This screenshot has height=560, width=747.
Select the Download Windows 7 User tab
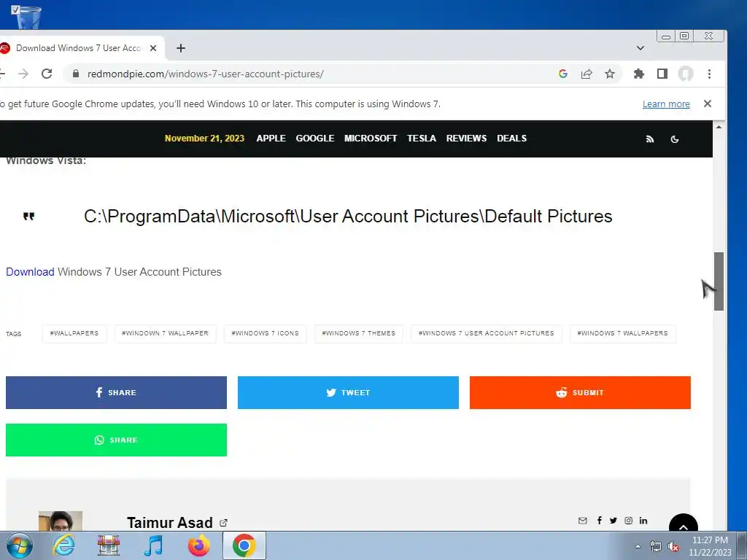coord(79,48)
